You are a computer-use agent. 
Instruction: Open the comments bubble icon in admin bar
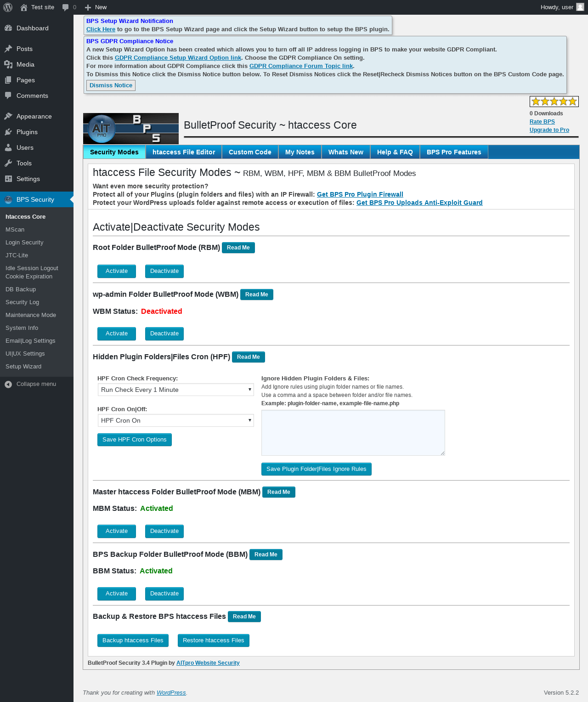click(66, 7)
